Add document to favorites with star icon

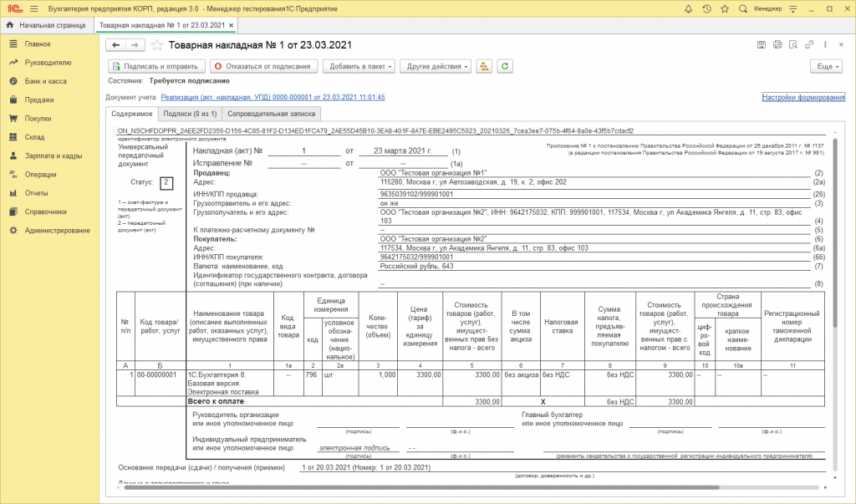(156, 45)
